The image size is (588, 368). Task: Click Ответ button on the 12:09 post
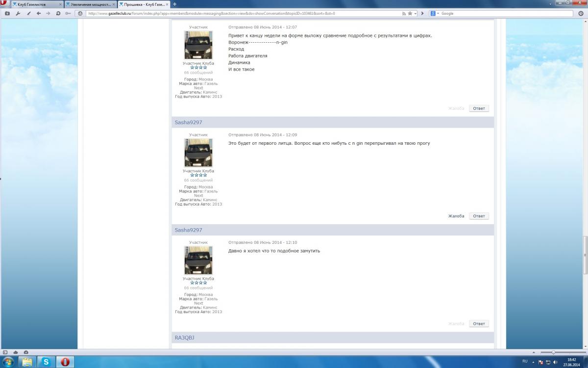tap(479, 216)
